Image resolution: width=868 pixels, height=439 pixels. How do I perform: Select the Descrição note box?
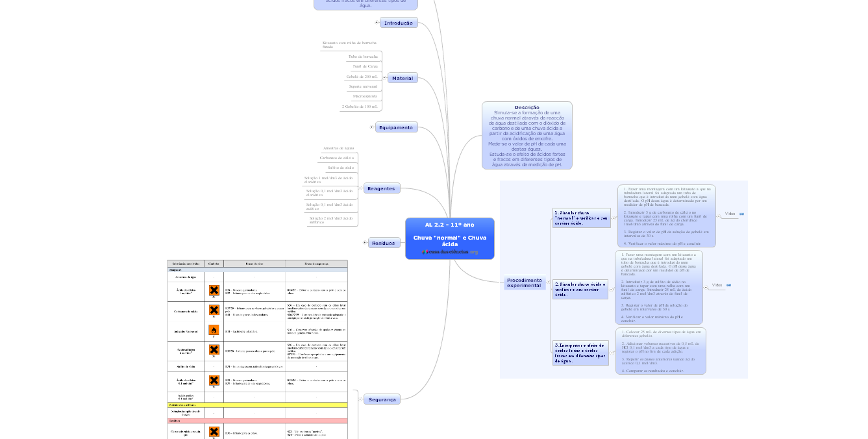tap(527, 135)
